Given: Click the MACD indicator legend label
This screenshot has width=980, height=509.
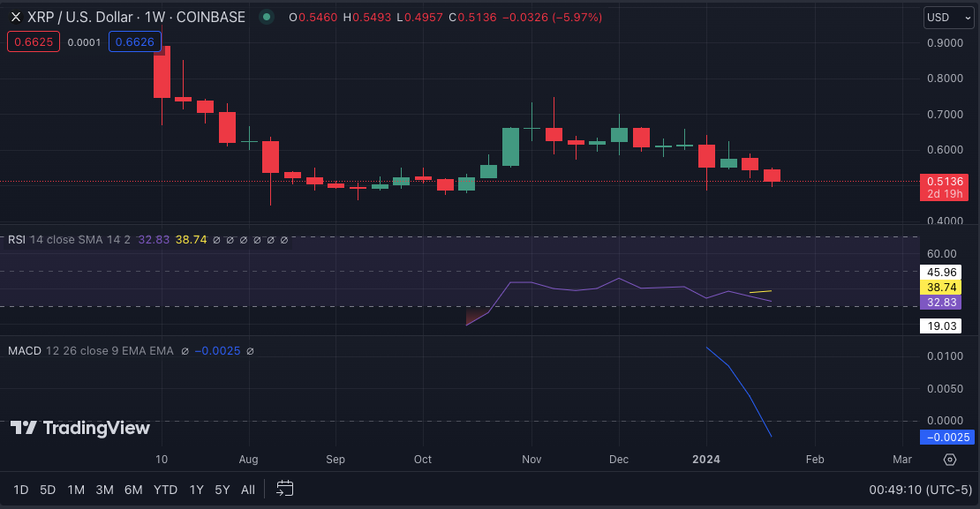Looking at the screenshot, I should (x=25, y=351).
